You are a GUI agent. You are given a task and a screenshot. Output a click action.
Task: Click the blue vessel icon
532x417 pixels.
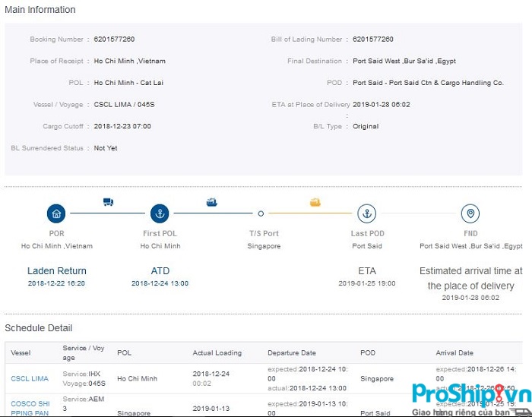click(x=212, y=202)
